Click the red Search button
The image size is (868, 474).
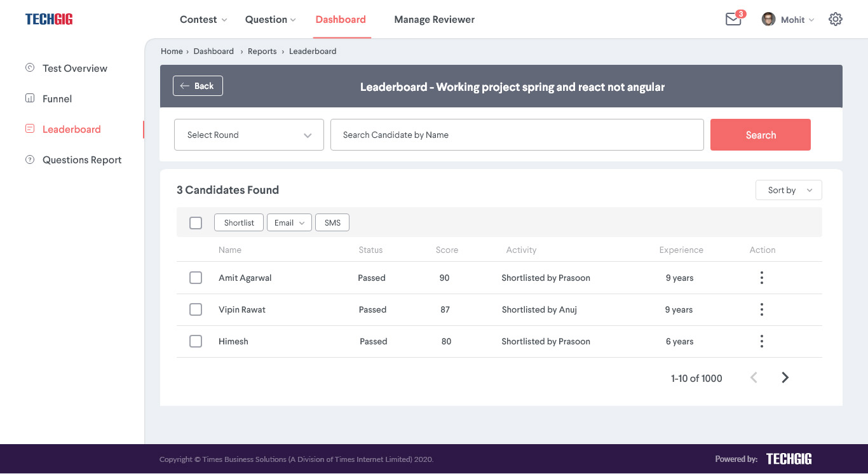point(761,135)
